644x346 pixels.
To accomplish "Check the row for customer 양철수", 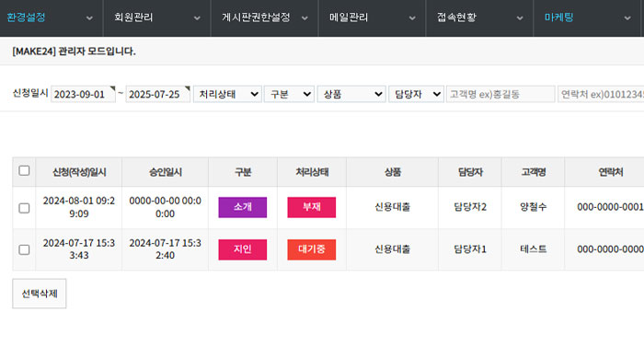I will pyautogui.click(x=24, y=208).
